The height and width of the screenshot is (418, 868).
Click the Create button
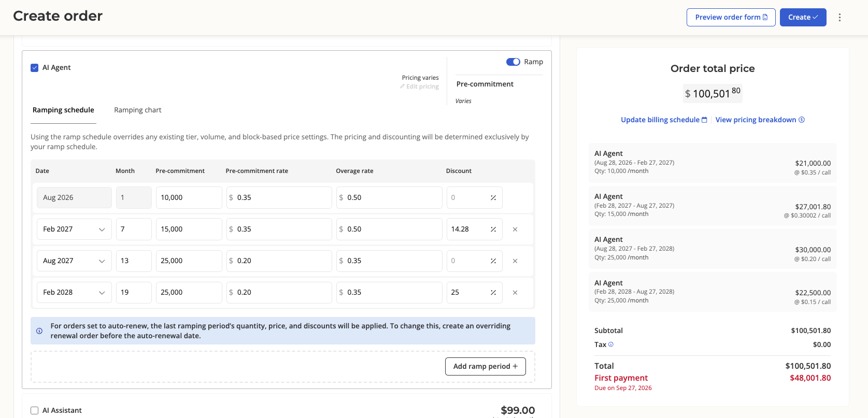click(803, 17)
